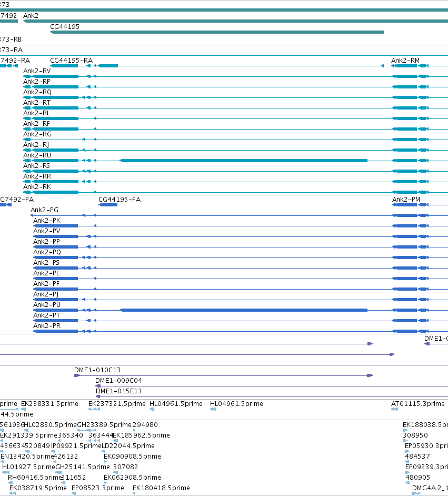Select protein Ank2-PS

point(46,263)
